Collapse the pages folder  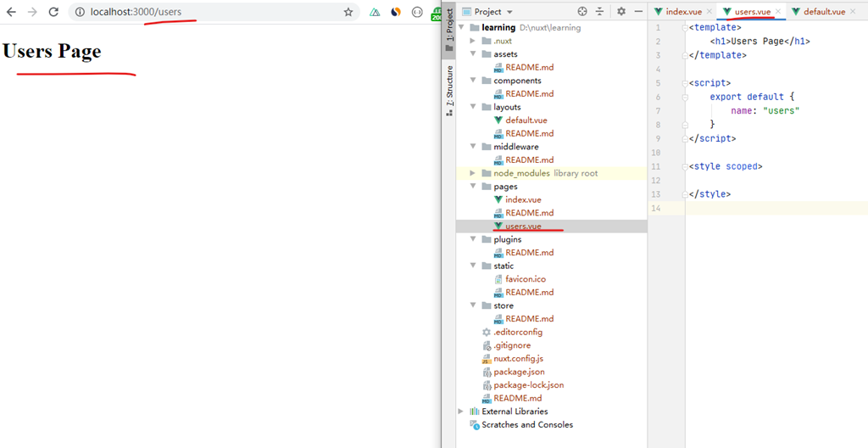(x=473, y=187)
